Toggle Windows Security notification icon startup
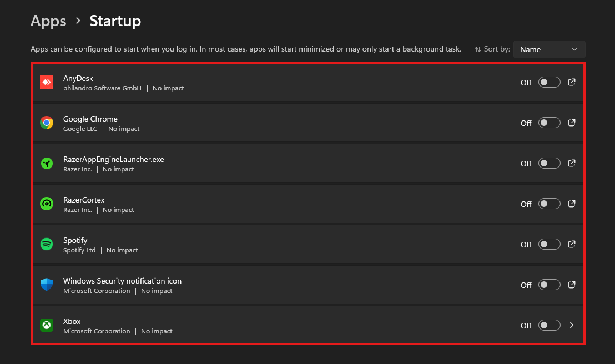Screen dimensions: 615x364 pos(549,285)
